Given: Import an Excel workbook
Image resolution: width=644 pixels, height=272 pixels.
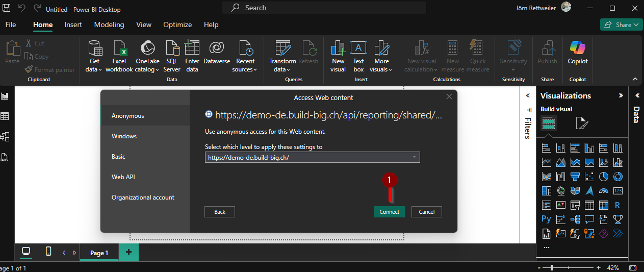Looking at the screenshot, I should [119, 57].
